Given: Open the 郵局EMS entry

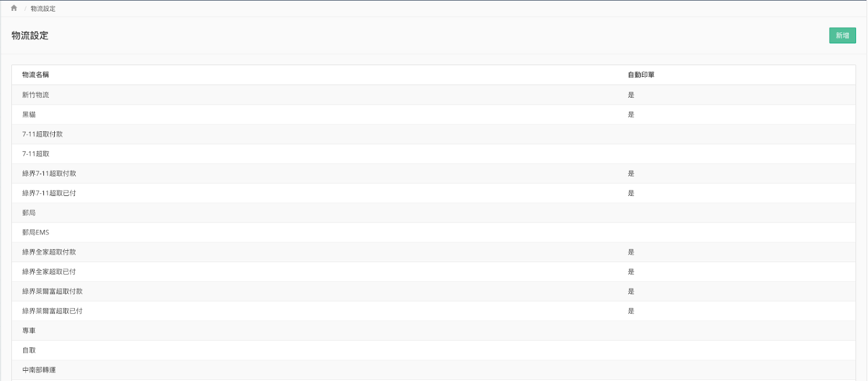Looking at the screenshot, I should click(433, 232).
